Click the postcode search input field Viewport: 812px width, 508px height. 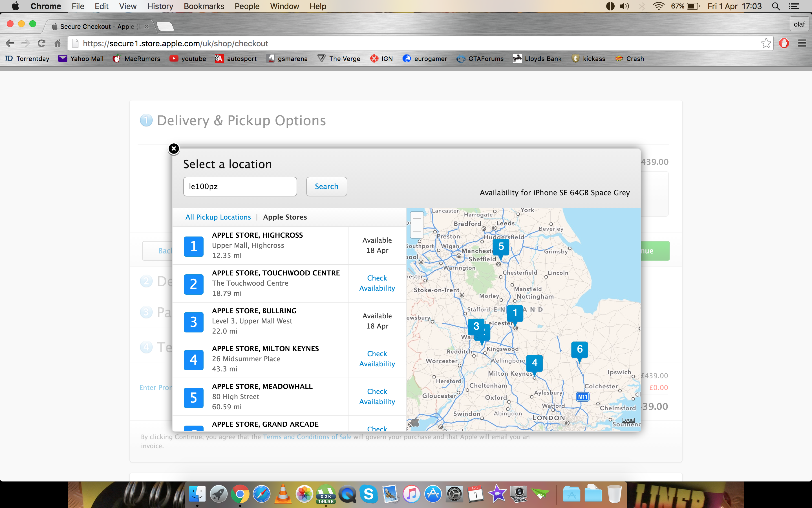(x=240, y=187)
